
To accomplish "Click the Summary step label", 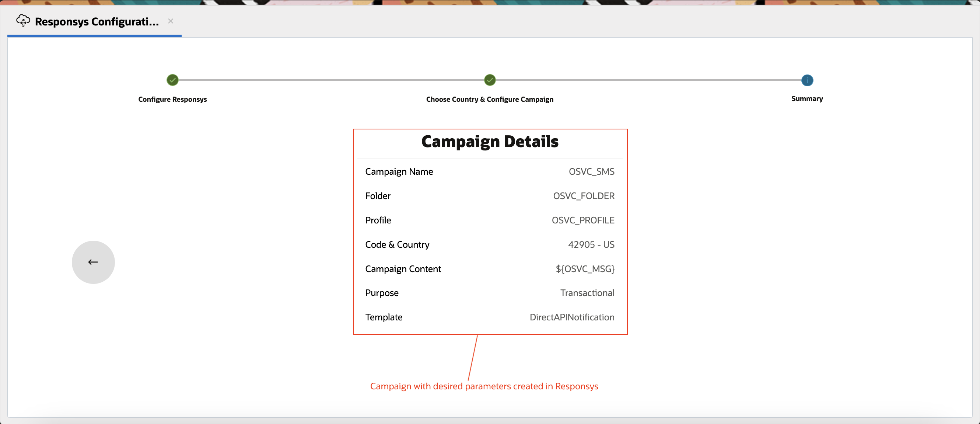I will pyautogui.click(x=807, y=98).
